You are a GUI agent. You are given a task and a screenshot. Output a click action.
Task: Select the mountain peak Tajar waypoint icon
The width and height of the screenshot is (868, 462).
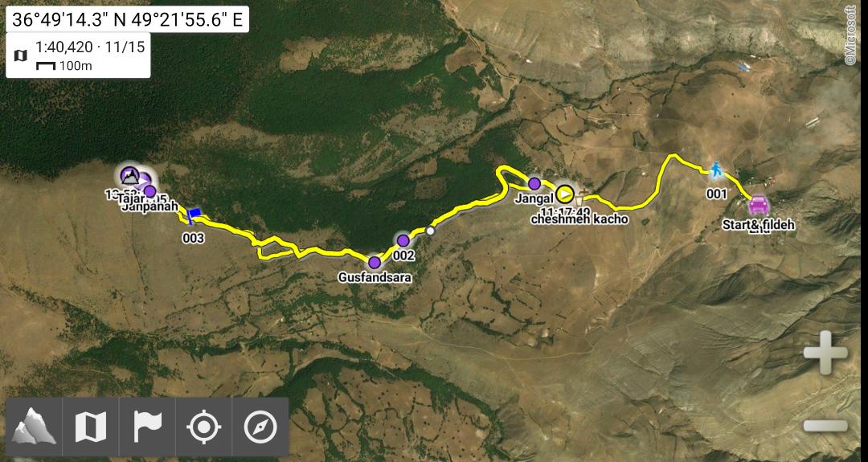[129, 176]
